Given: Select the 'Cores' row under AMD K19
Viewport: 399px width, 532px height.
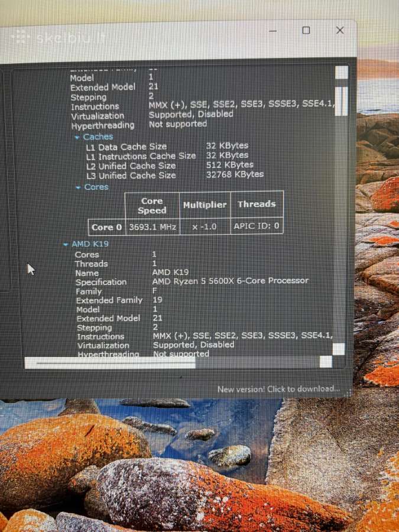Looking at the screenshot, I should click(116, 254).
